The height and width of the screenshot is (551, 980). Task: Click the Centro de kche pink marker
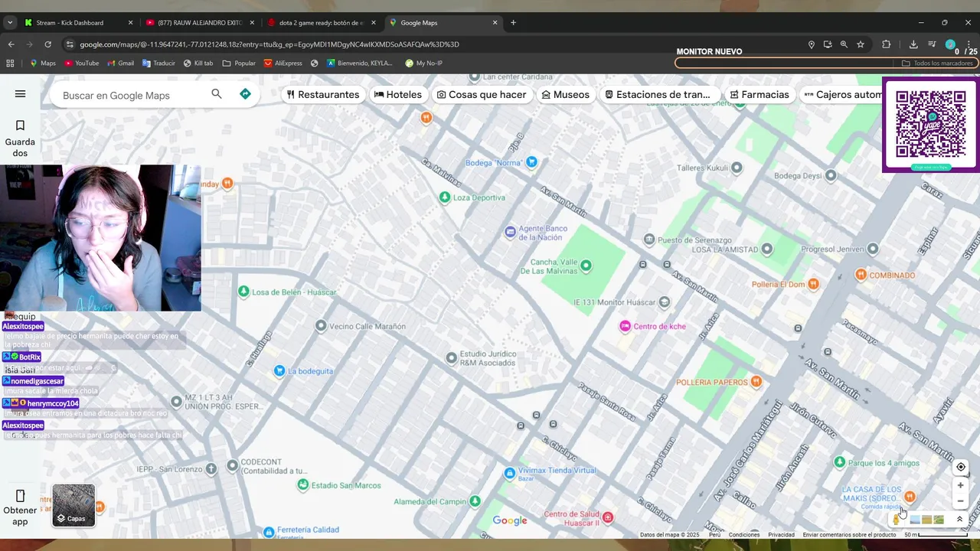pos(625,327)
